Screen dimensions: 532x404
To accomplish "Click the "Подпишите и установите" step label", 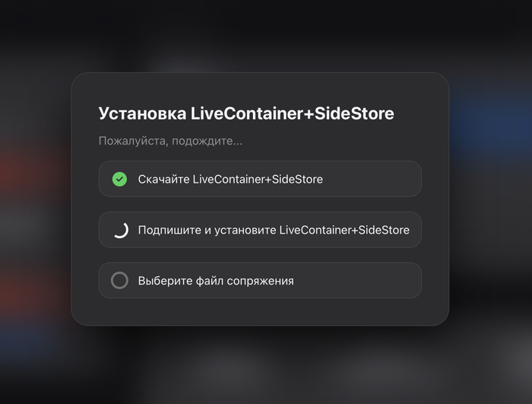I will 207,230.
